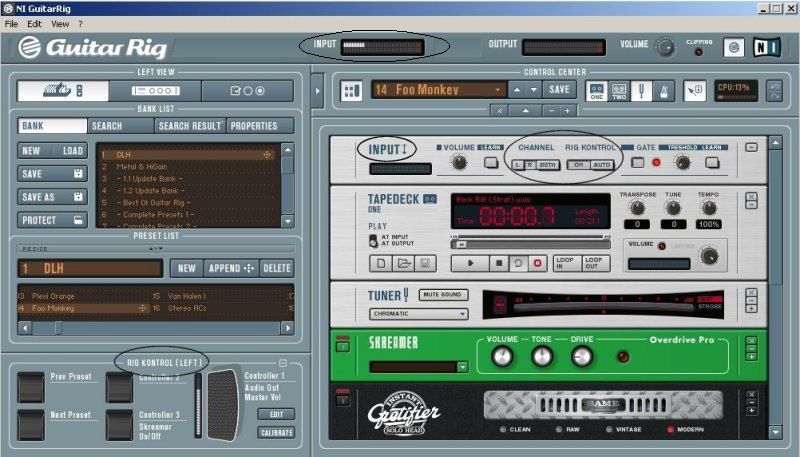Open the Edit menu
This screenshot has height=457, width=800.
point(34,24)
